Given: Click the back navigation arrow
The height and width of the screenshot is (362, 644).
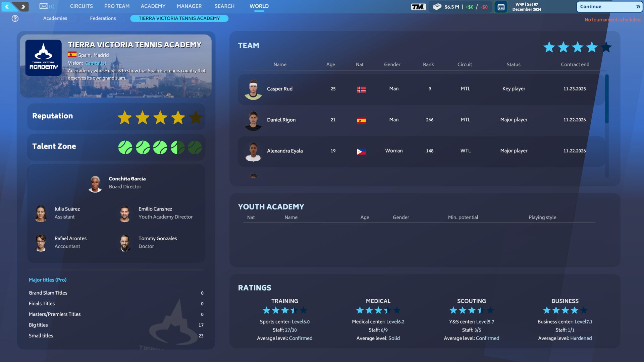Looking at the screenshot, I should tap(7, 6).
